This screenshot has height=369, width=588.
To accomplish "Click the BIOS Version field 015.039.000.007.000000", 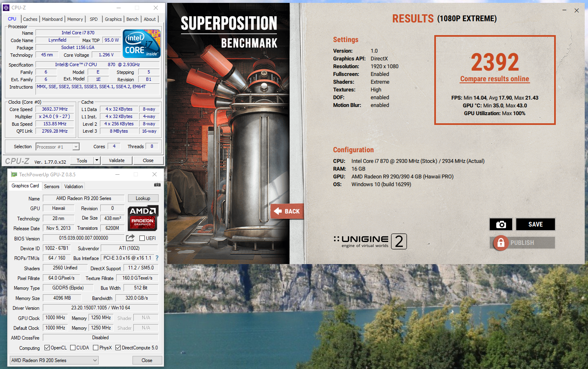I will coord(84,238).
